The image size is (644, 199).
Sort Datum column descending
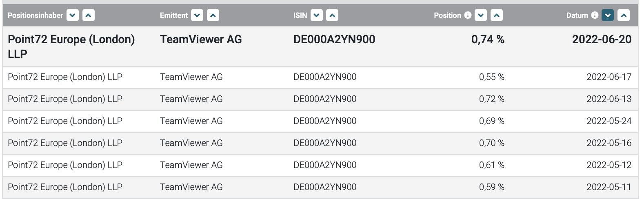pos(608,15)
